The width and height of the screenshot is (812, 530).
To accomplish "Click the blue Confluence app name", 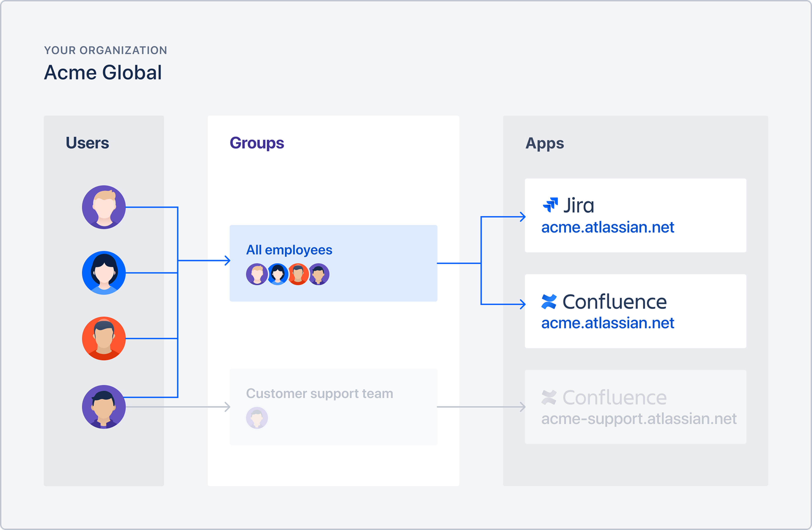I will click(x=614, y=302).
